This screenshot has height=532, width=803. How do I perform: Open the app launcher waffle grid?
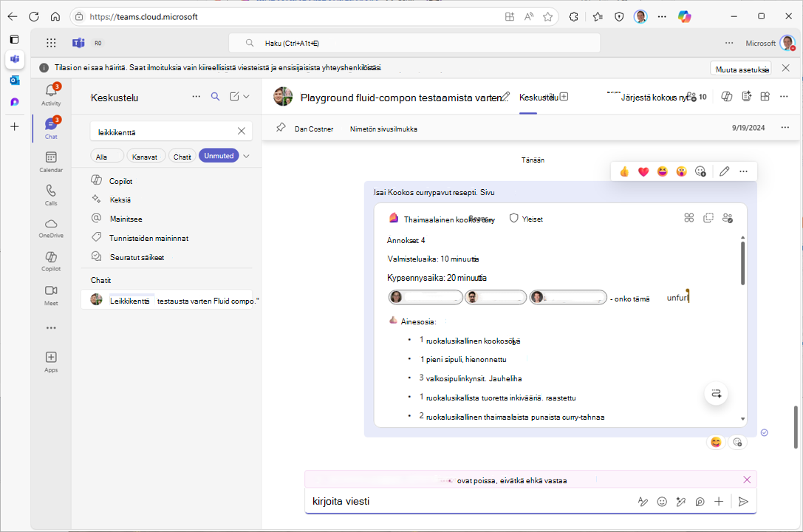[51, 43]
